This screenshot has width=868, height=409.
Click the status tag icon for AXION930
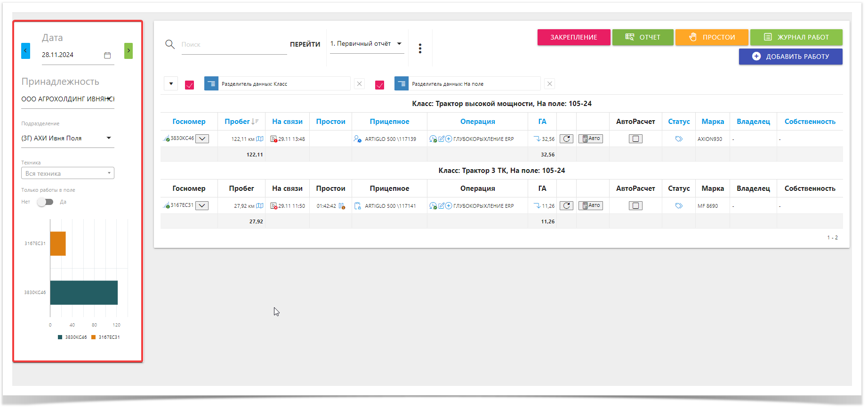pos(678,139)
